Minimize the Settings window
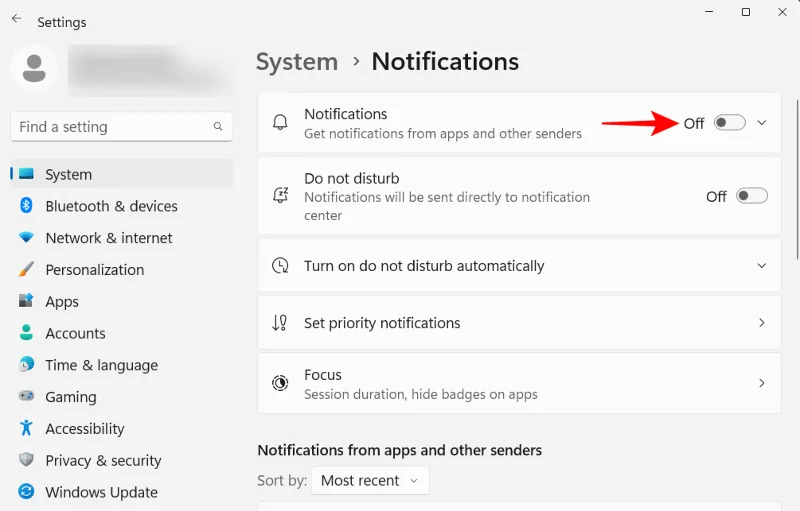 point(709,12)
